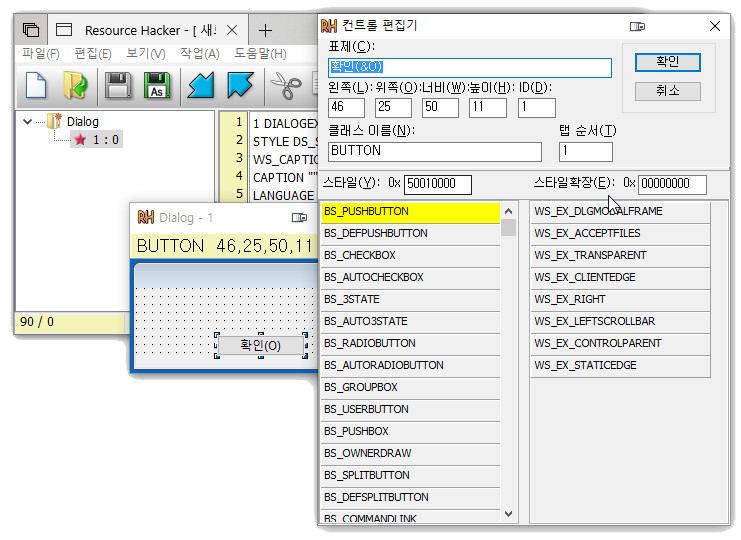Toggle WS_EX_CLIENTEDGE extended style

coord(620,277)
